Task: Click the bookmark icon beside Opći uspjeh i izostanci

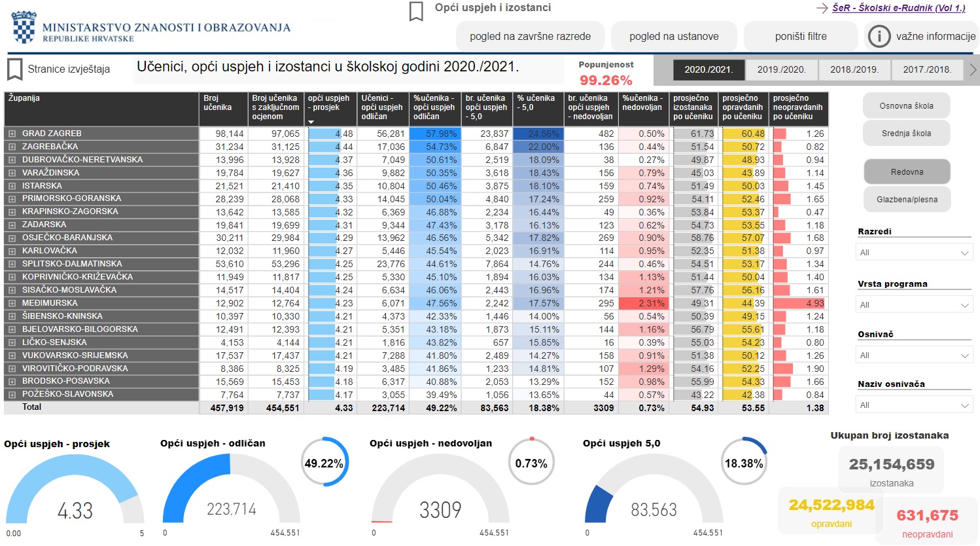Action: coord(416,11)
